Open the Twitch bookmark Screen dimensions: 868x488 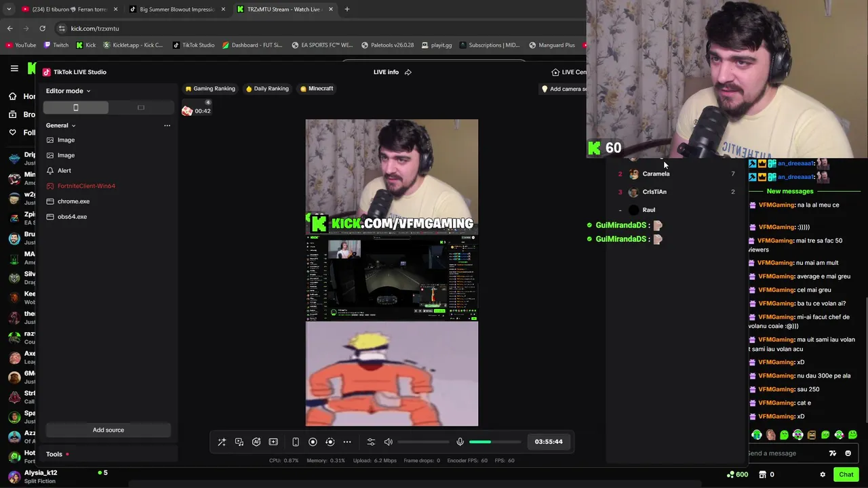[x=56, y=45]
